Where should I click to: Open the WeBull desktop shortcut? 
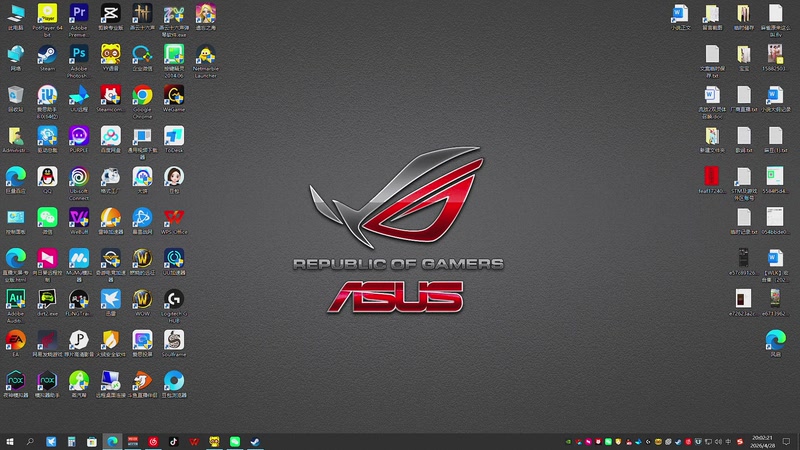pos(79,218)
